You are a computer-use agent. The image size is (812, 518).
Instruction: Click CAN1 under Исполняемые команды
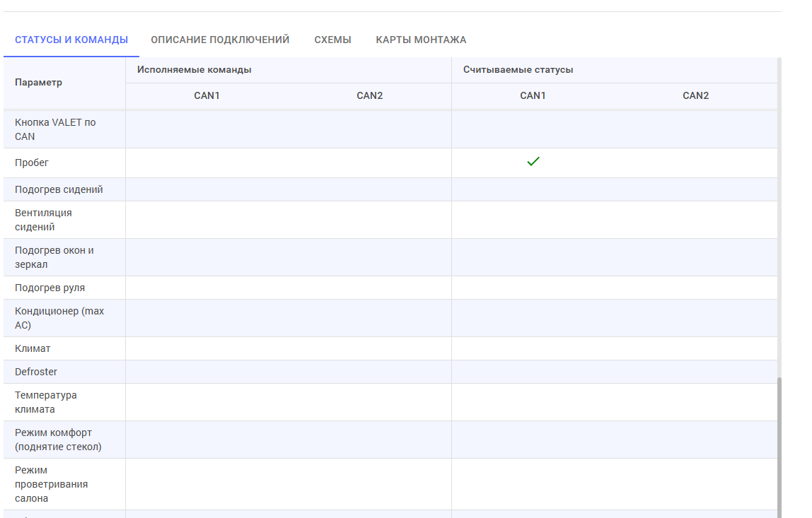point(207,95)
